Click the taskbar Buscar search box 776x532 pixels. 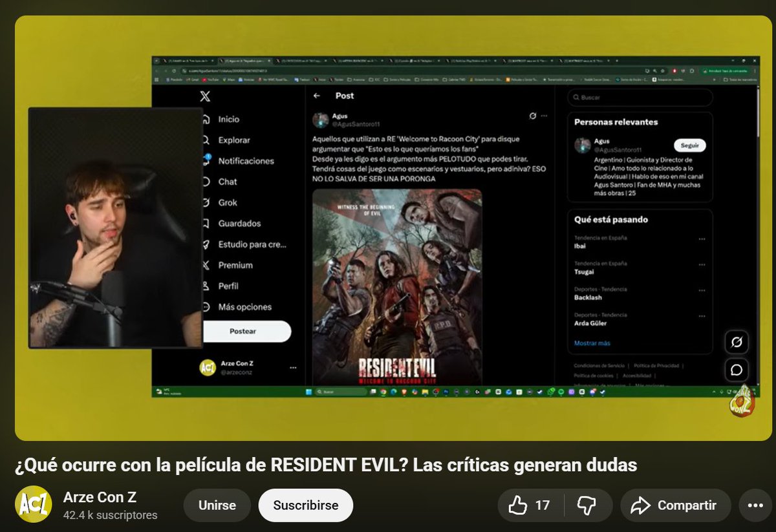[x=341, y=392]
